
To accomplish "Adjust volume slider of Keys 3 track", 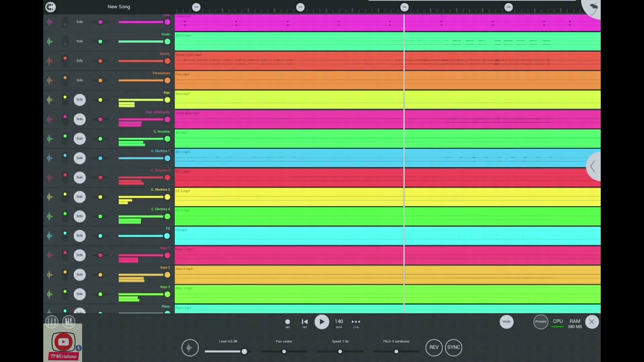I will [144, 294].
